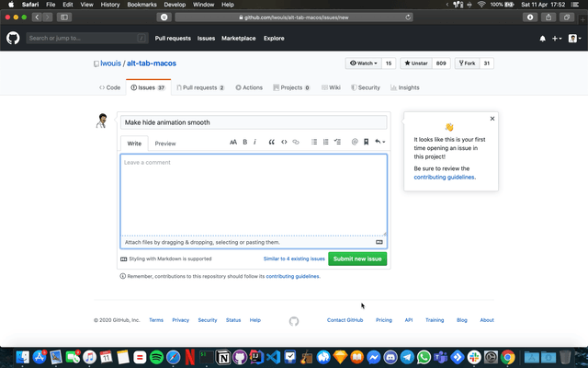Reference an issue with the bookmark icon

click(367, 142)
